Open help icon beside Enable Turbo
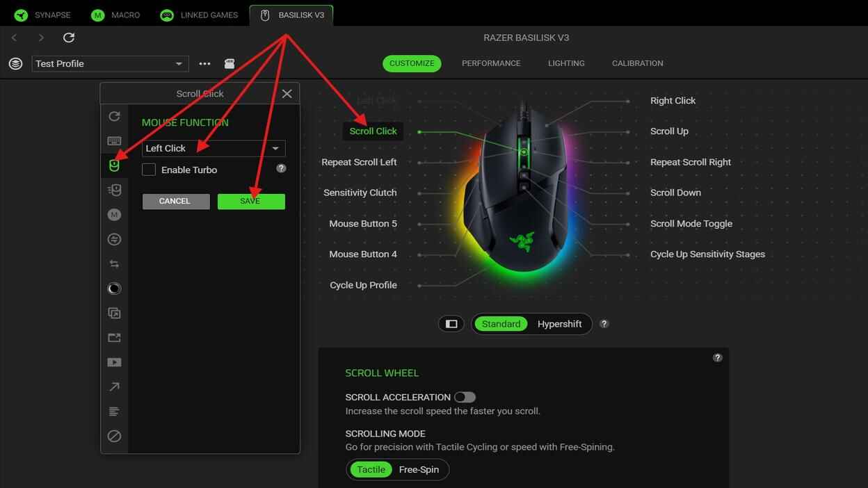The image size is (868, 488). click(x=281, y=168)
